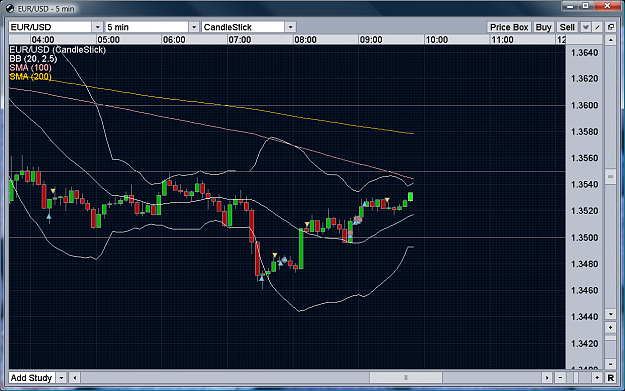Click the 05:00 time axis label
Image resolution: width=625 pixels, height=391 pixels.
click(x=108, y=40)
